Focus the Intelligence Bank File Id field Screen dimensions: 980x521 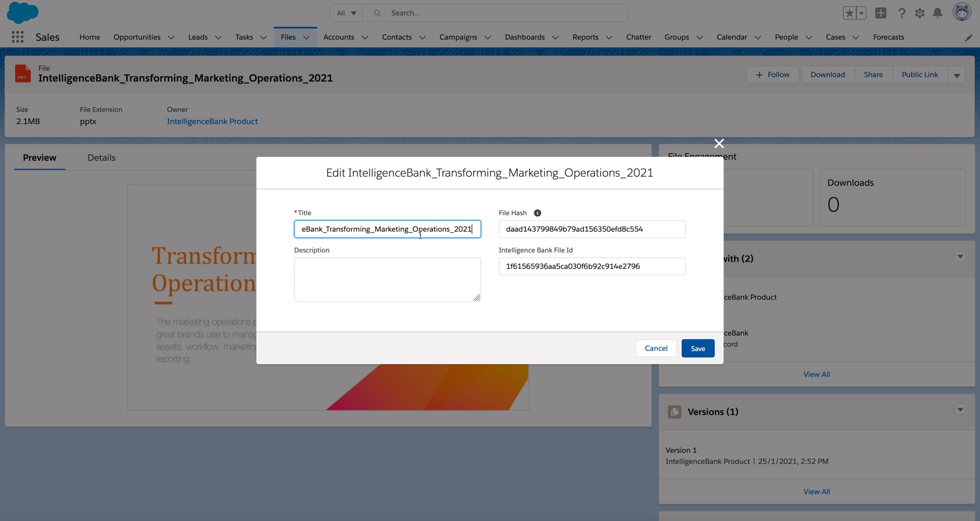pos(592,266)
